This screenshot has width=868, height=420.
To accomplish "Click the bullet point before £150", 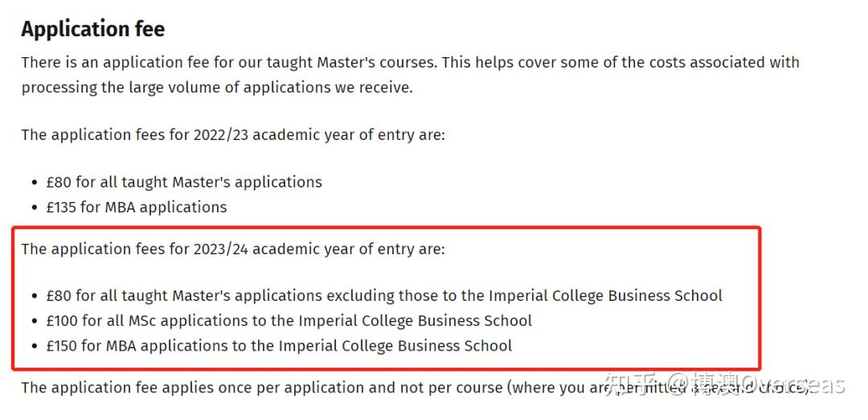I will (x=34, y=347).
